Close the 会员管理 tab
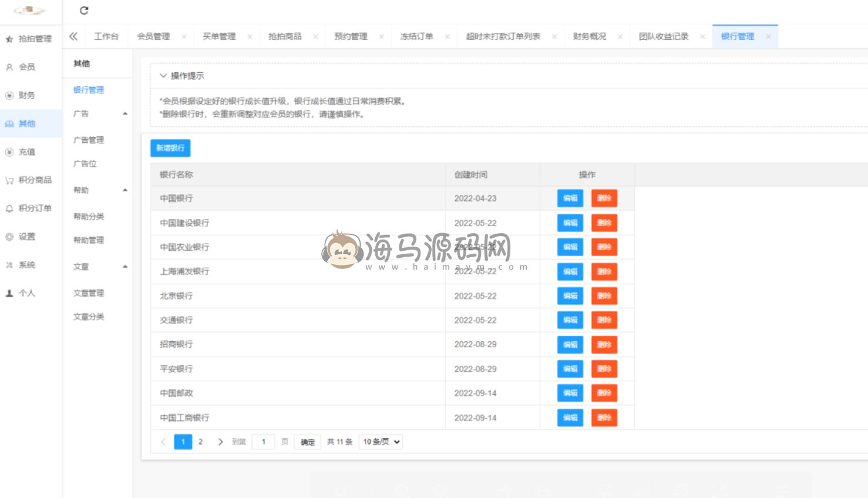The height and width of the screenshot is (498, 868). pos(184,36)
